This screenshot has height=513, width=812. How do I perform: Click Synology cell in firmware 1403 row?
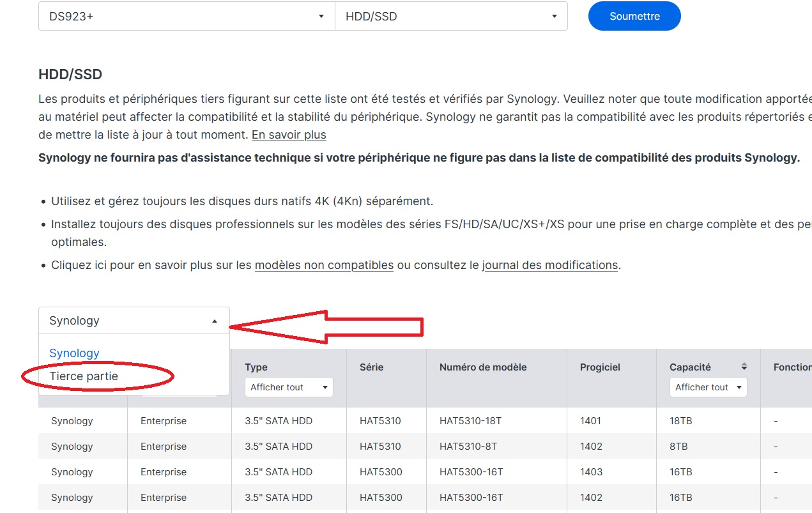[72, 472]
